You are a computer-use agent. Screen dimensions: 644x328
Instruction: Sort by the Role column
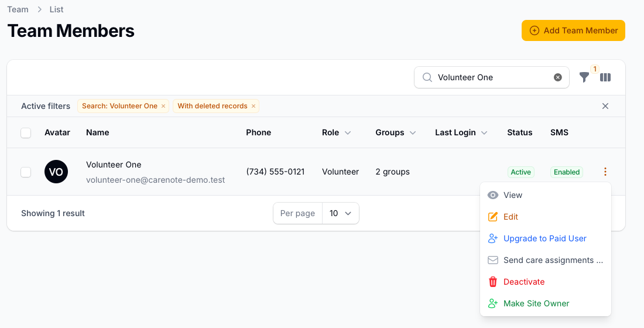pyautogui.click(x=337, y=133)
